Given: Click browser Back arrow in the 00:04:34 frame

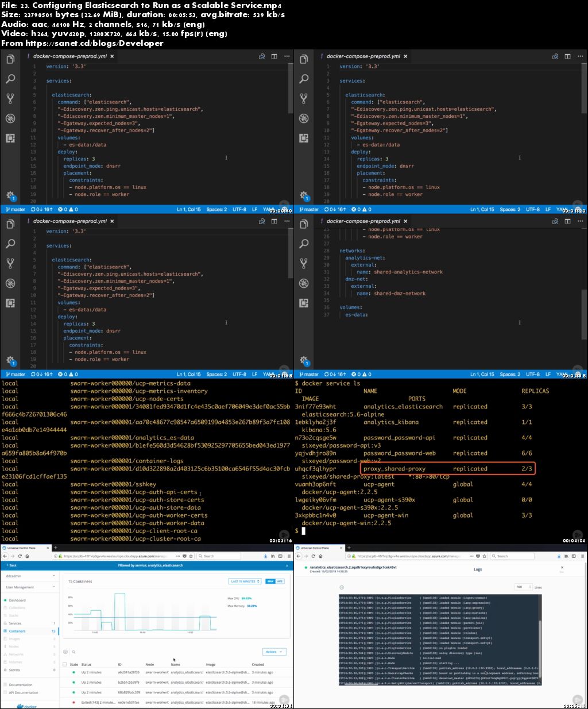Looking at the screenshot, I should [5, 556].
